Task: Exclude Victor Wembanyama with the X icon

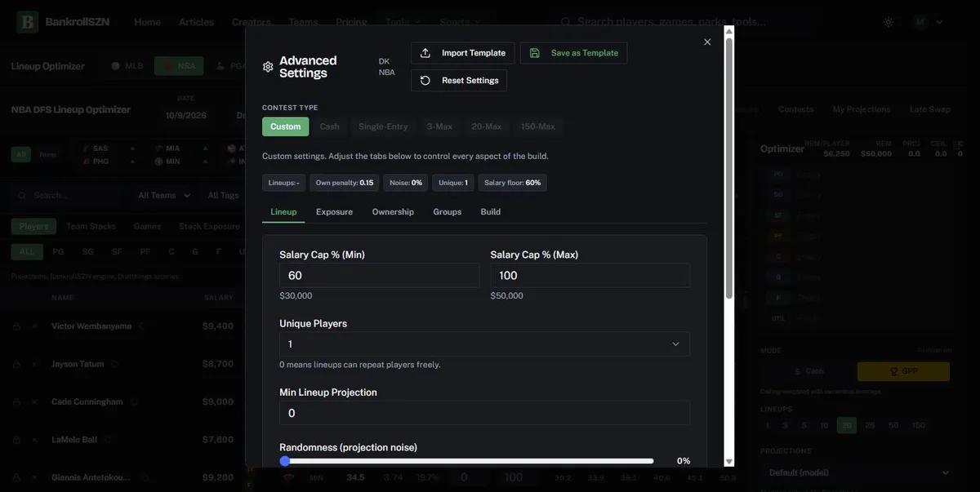Action: [x=34, y=326]
